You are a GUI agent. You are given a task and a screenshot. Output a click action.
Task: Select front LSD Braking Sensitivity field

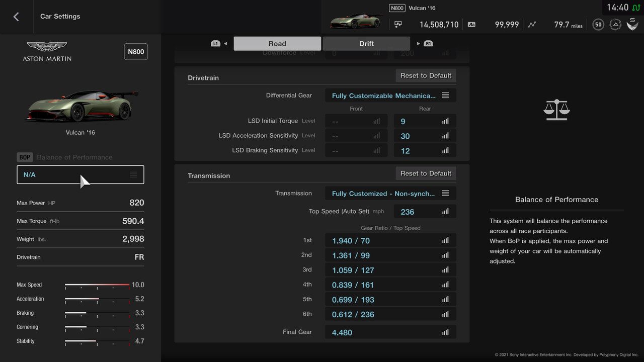tap(356, 150)
